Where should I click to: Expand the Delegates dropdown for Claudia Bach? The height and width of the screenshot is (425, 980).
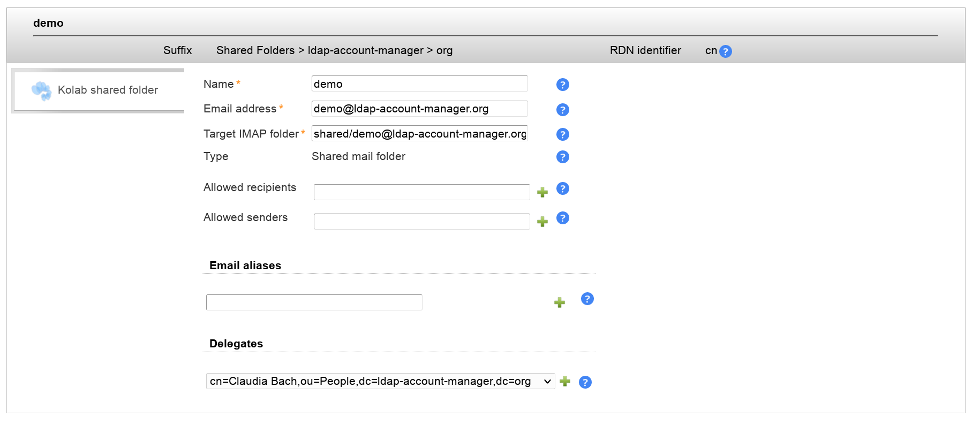(380, 381)
